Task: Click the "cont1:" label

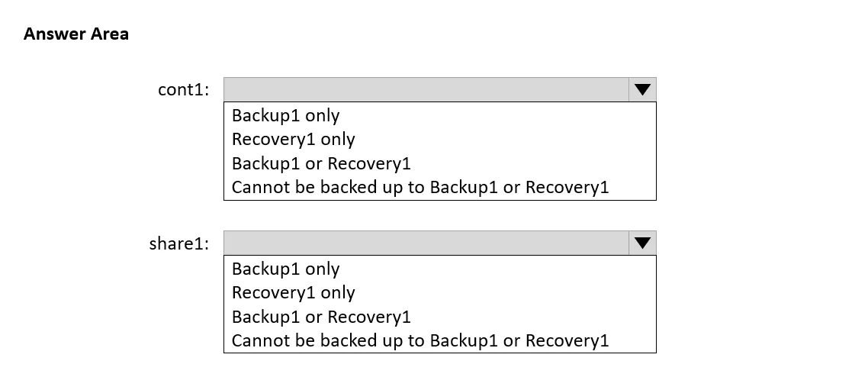Action: click(184, 90)
